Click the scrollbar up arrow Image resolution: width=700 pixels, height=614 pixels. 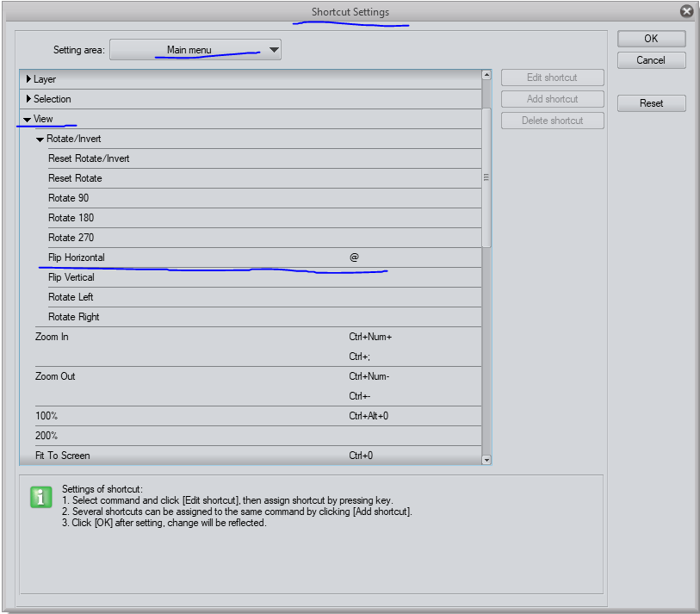click(x=486, y=76)
